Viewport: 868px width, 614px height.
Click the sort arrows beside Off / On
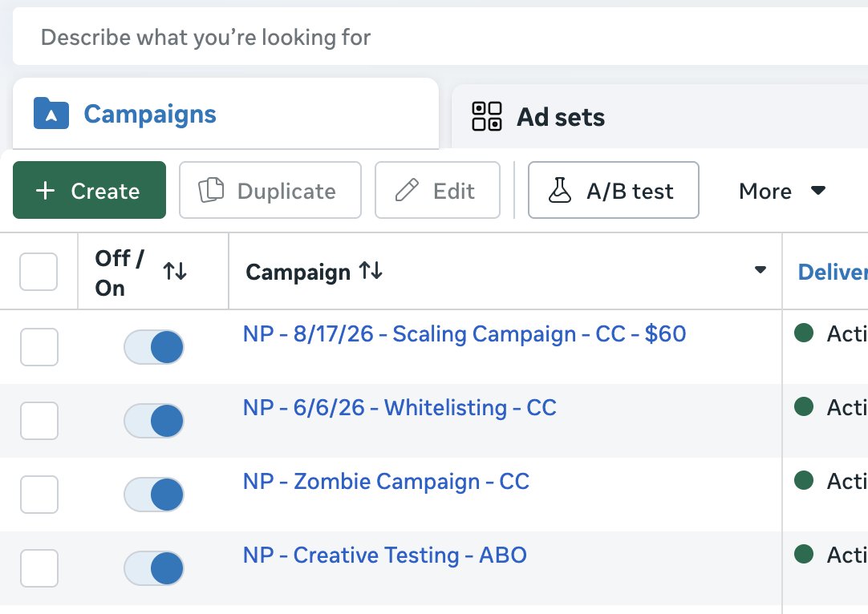coord(175,271)
